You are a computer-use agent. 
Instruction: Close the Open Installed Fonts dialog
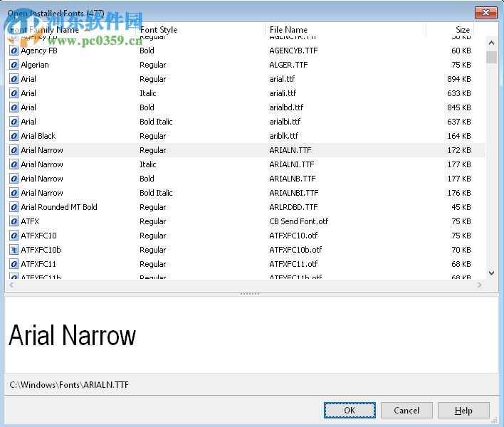pos(485,13)
